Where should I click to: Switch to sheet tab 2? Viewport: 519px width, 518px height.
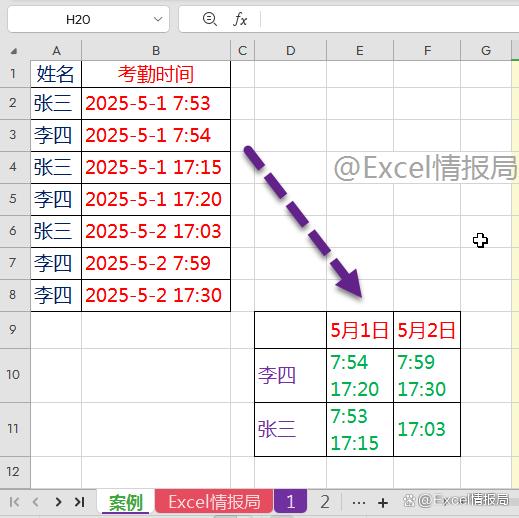[325, 502]
